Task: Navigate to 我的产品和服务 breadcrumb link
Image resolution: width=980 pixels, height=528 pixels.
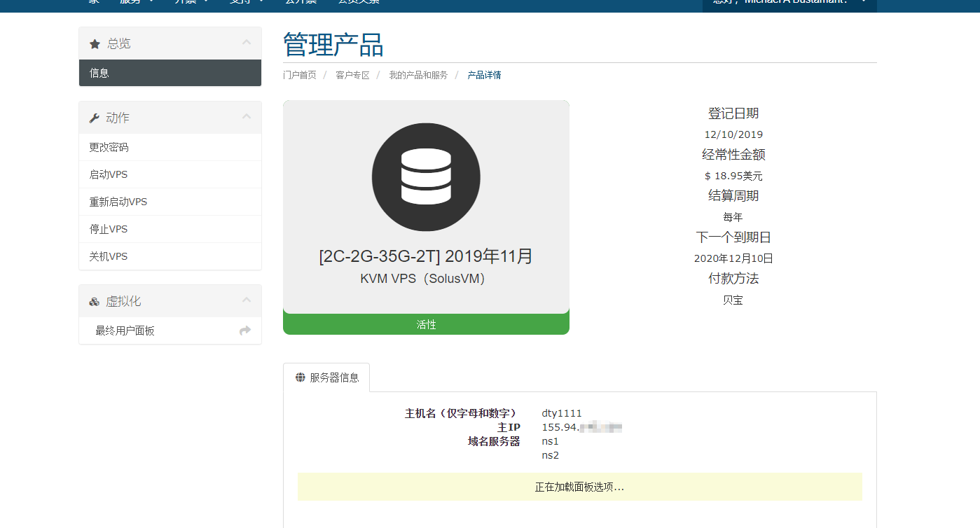Action: tap(418, 75)
